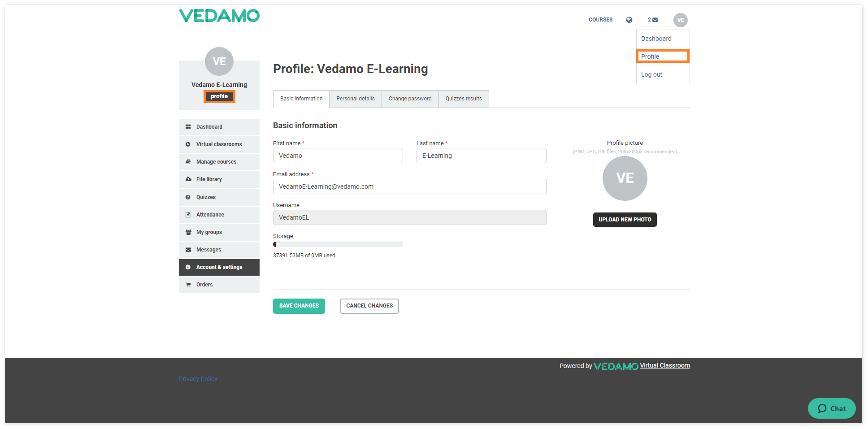Click the Messages envelope icon in sidebar

[x=188, y=250]
